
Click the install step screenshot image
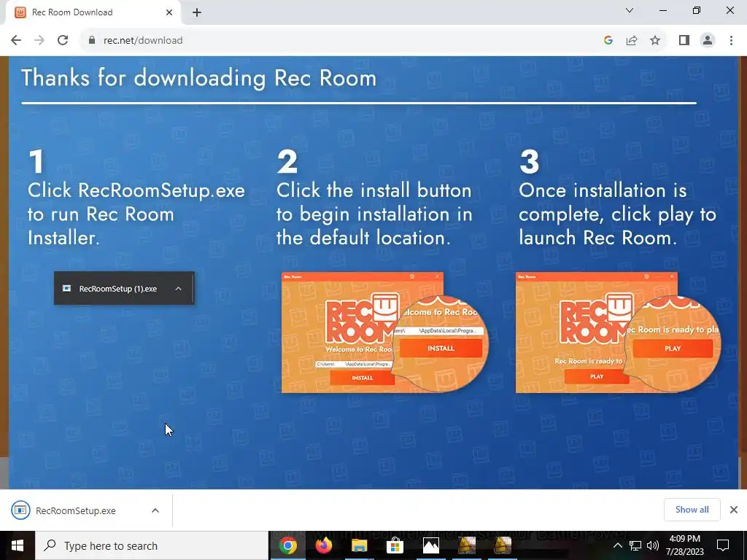coord(385,332)
